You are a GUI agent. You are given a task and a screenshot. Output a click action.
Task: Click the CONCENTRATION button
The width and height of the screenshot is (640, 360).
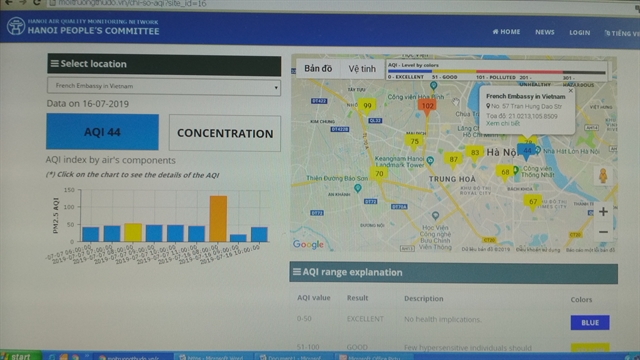point(225,133)
